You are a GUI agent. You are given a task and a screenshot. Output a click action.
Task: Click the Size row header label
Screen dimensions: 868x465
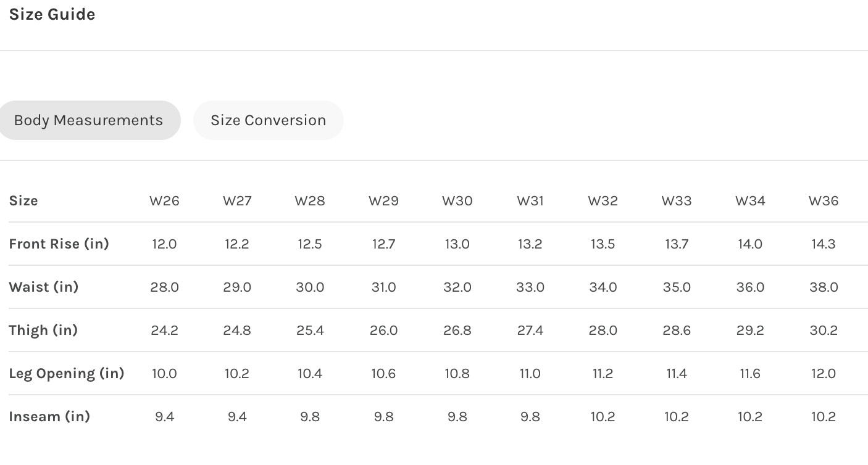[x=23, y=201]
